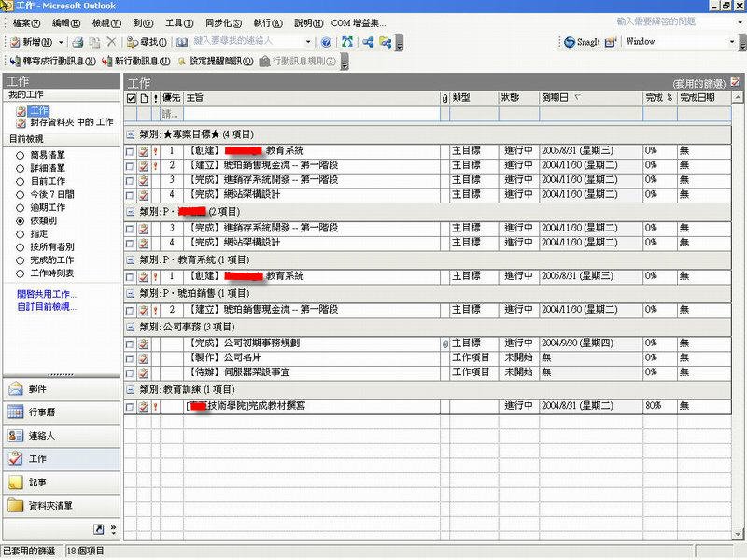Screen dimensions: 747x560
Task: Select 詳細清單 view radio button
Action: point(20,169)
